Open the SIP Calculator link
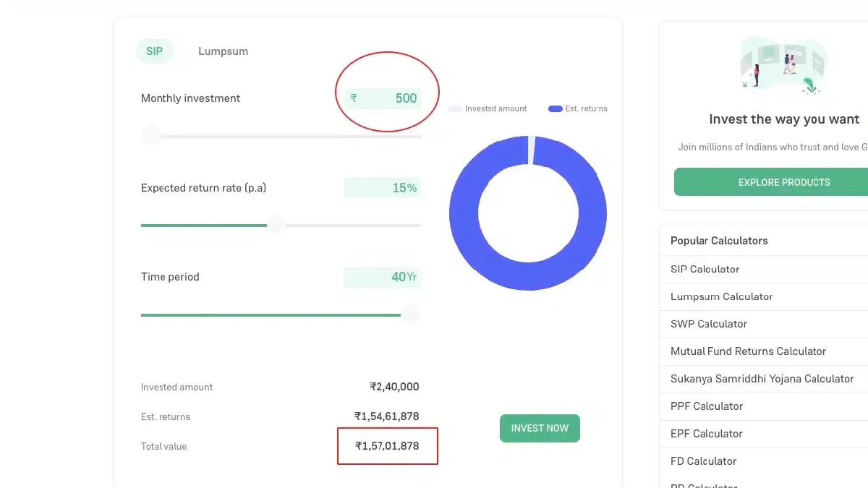 click(x=705, y=269)
